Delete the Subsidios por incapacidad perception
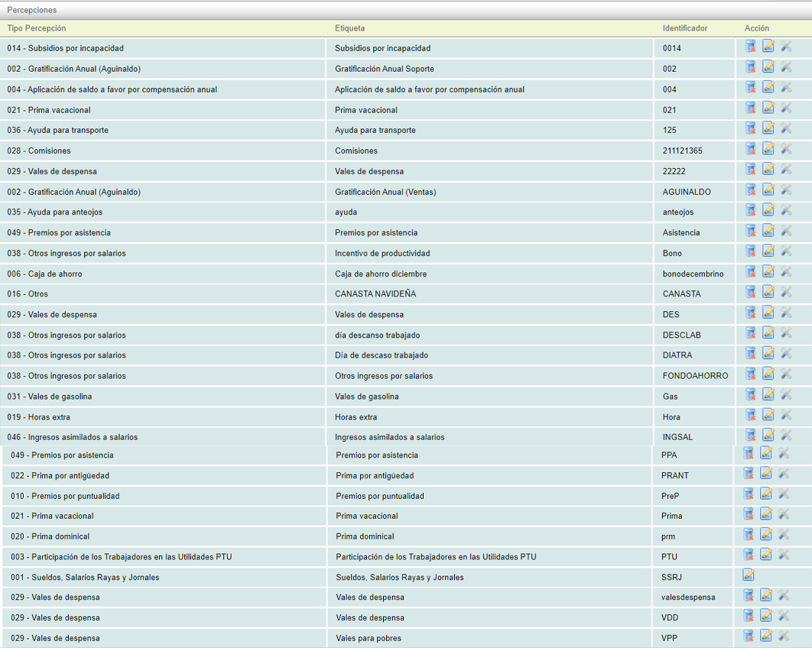This screenshot has width=812, height=648. pos(751,47)
